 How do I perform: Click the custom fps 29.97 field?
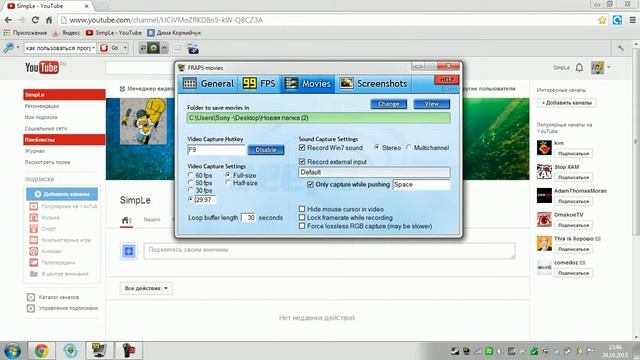pyautogui.click(x=205, y=200)
